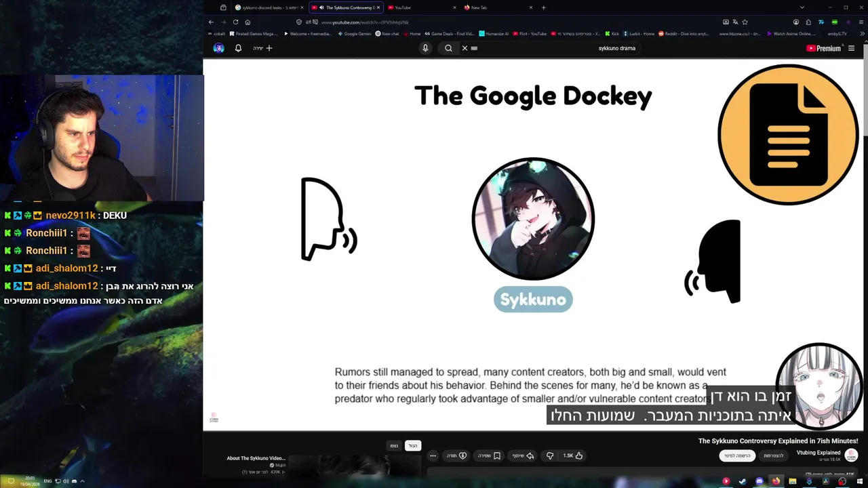Open the YouTube hamburger guide menu
868x488 pixels.
click(851, 48)
